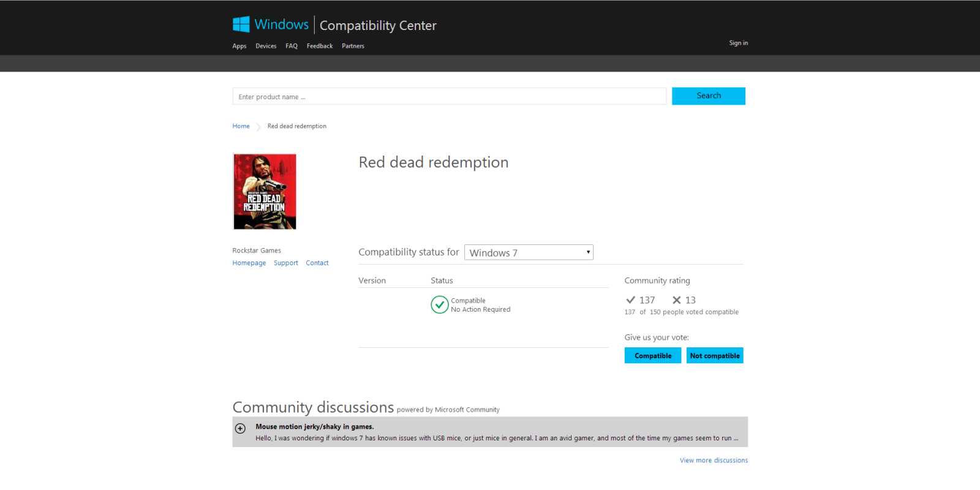Screen dimensions: 980x490
Task: Click the green compatible checkmark icon
Action: [440, 304]
